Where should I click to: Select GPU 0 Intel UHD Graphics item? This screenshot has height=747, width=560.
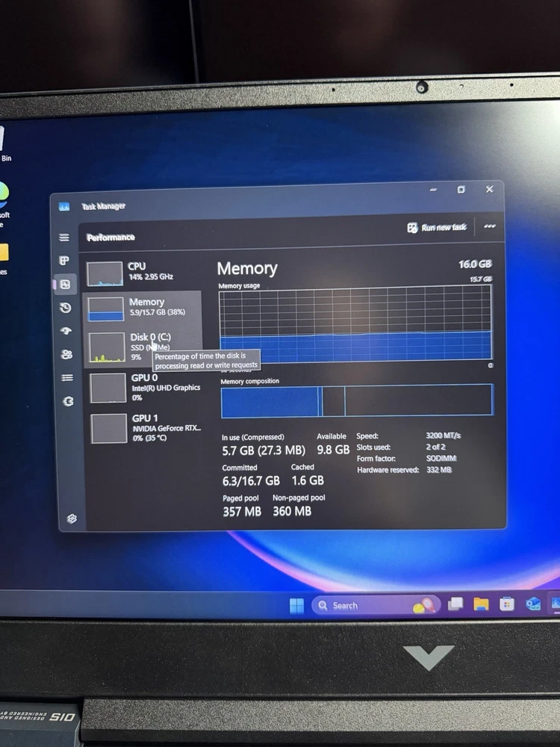click(x=146, y=387)
